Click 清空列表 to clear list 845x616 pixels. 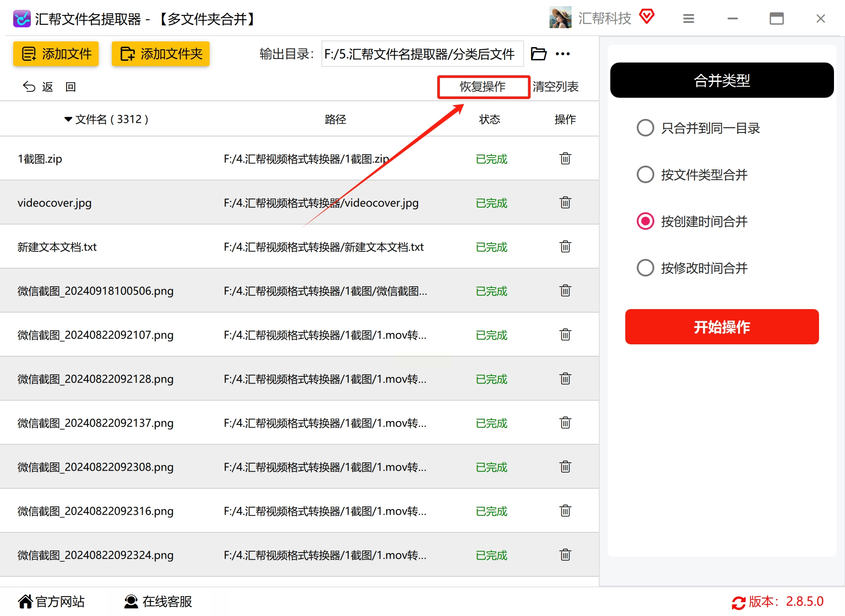click(556, 87)
